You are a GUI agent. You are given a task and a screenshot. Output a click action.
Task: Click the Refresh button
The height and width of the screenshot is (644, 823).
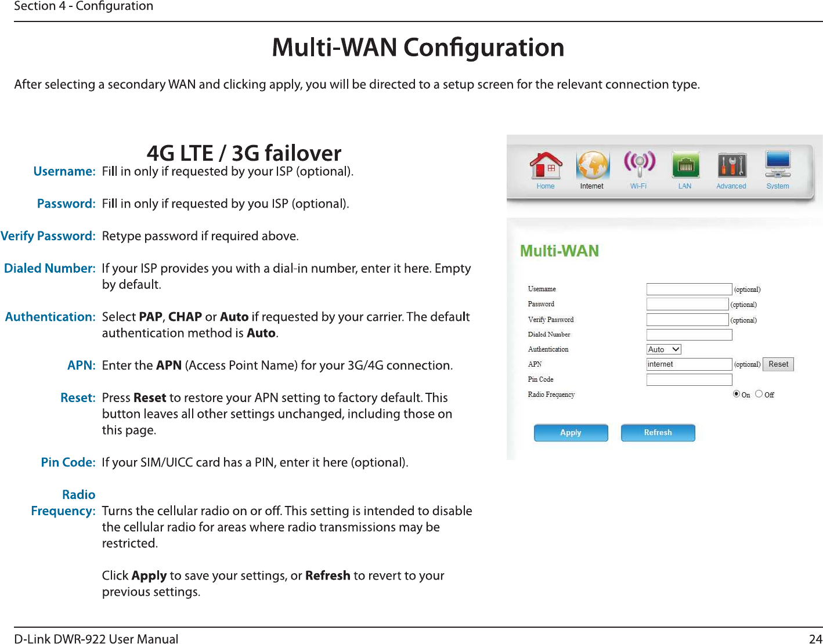658,433
